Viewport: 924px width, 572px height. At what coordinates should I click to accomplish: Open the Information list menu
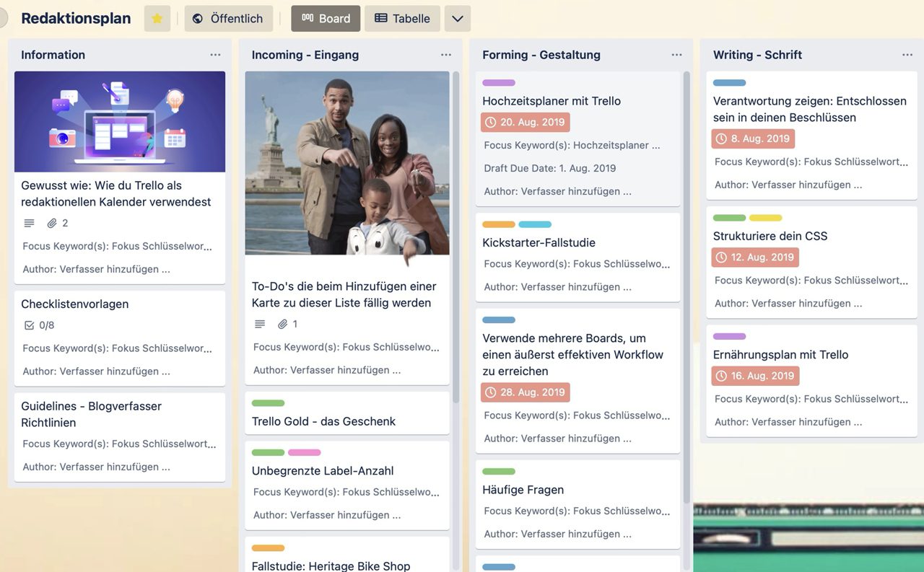tap(215, 55)
